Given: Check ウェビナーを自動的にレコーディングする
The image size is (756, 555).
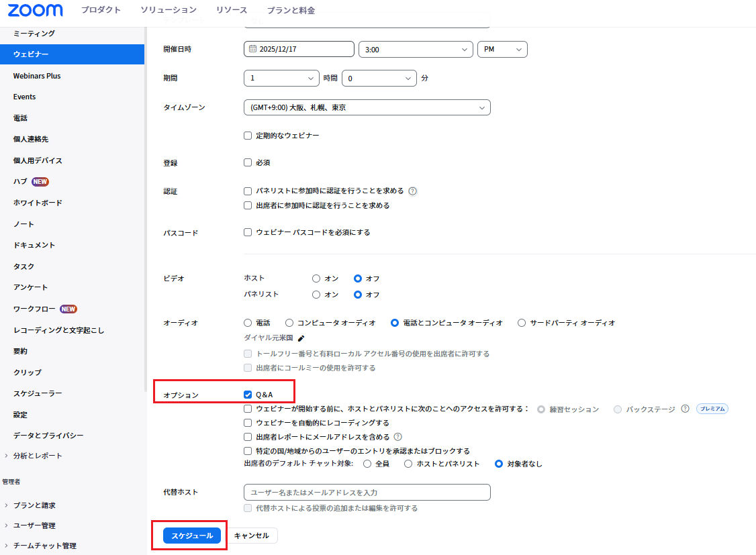Looking at the screenshot, I should click(248, 423).
